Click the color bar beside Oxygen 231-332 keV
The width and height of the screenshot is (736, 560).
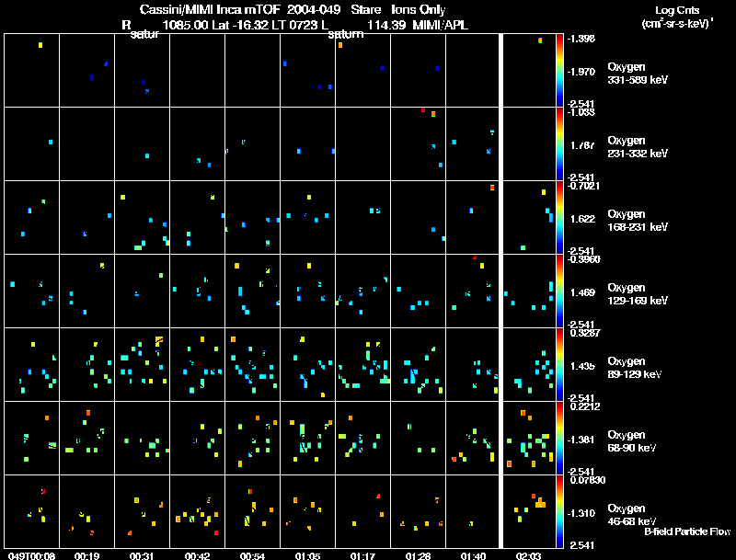point(559,144)
